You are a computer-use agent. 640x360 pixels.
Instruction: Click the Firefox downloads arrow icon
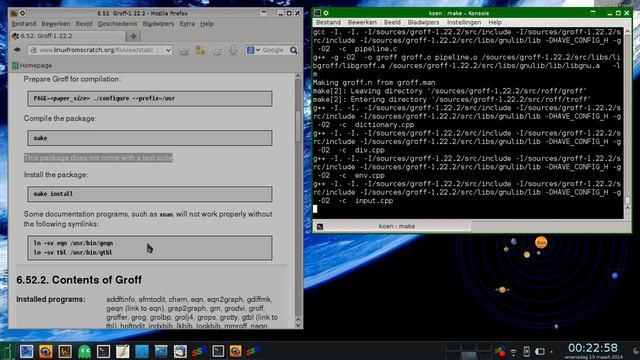point(233,50)
